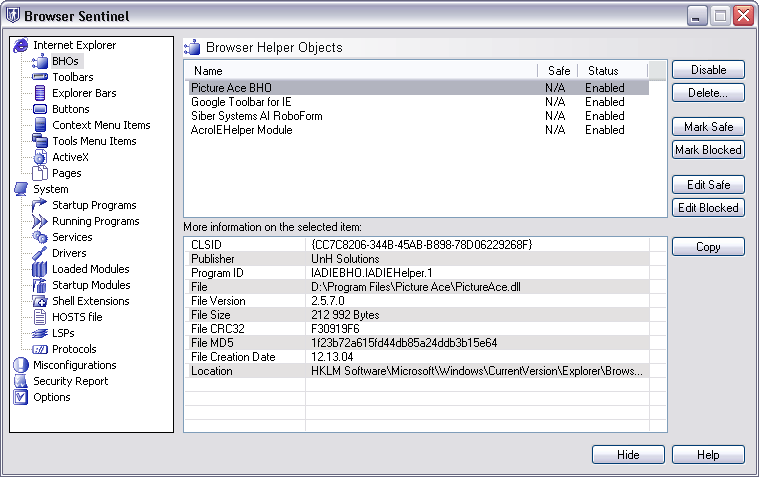Sort the list by Name column header
Image resolution: width=759 pixels, height=477 pixels.
pyautogui.click(x=360, y=71)
